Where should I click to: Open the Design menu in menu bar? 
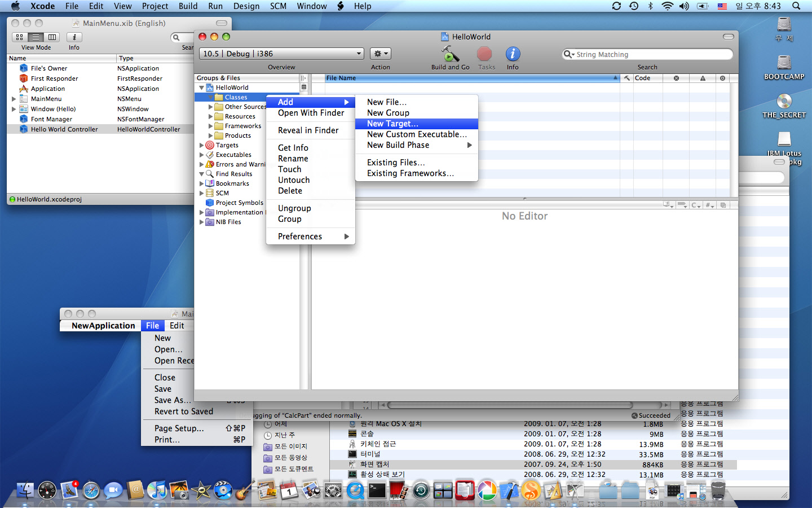pos(246,6)
